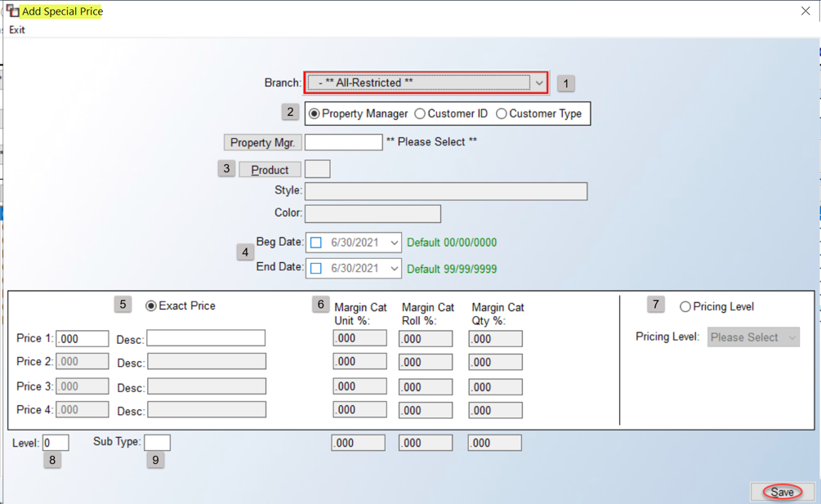Click the Price 1 input field
This screenshot has width=821, height=504.
(x=83, y=339)
